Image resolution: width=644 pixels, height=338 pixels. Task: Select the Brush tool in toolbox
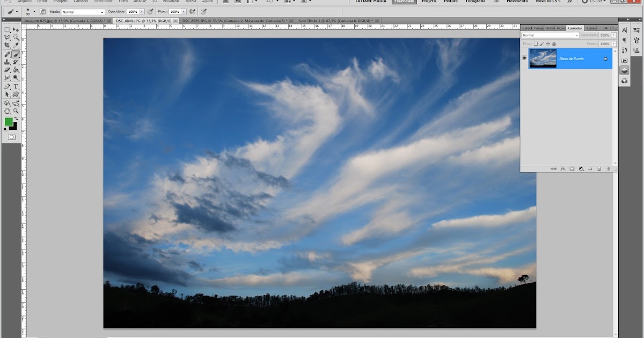(x=16, y=54)
